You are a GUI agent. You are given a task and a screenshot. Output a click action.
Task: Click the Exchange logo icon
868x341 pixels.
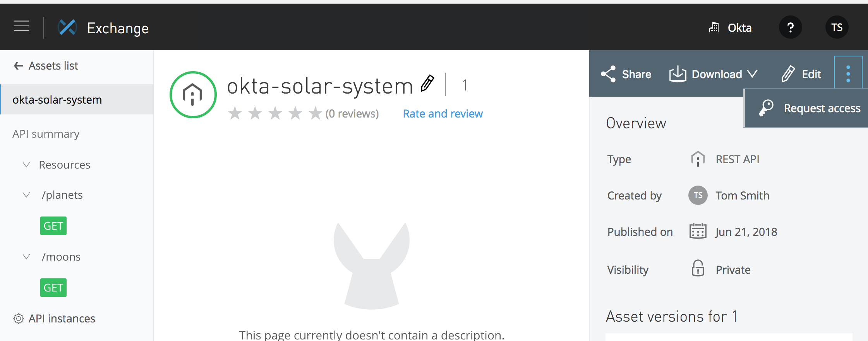point(67,27)
